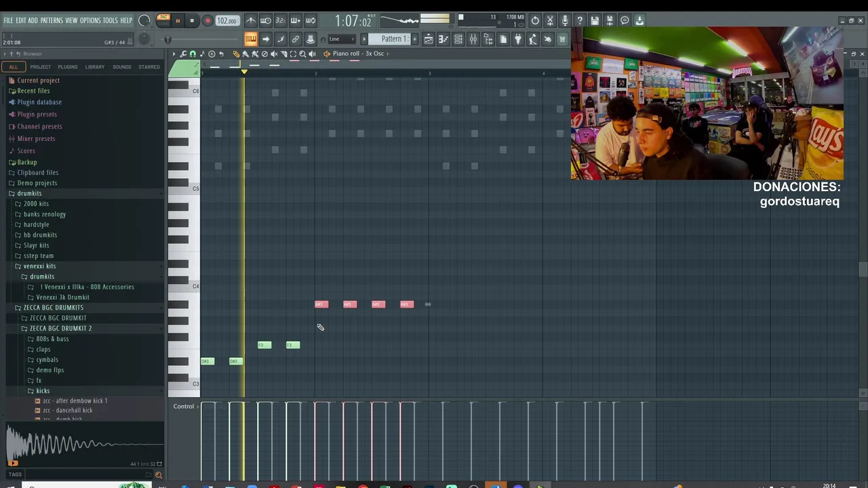Stop playback in transport
Screen dimensions: 868x488
[192, 21]
